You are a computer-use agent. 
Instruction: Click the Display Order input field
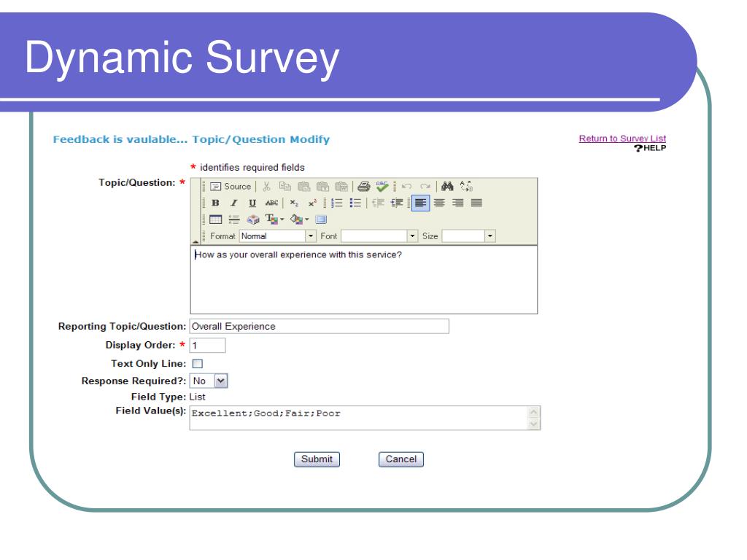click(207, 345)
